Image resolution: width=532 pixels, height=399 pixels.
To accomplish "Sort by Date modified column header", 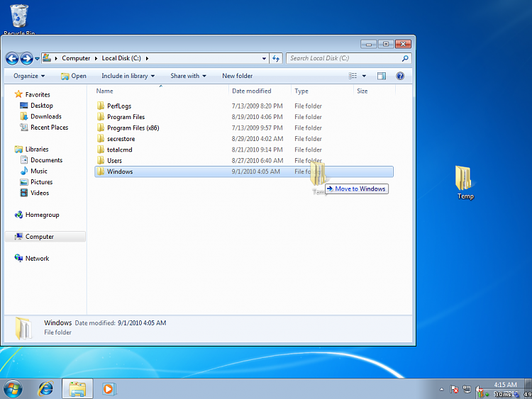I will 251,91.
